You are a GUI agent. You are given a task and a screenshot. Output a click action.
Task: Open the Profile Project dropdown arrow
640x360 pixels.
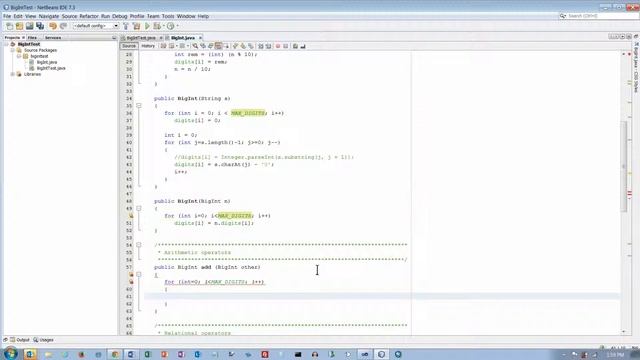[177, 26]
